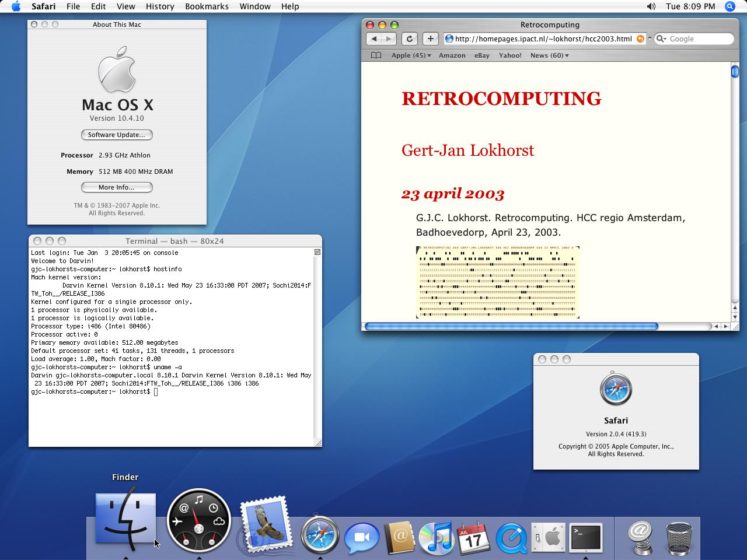Go back in Safari
The width and height of the screenshot is (747, 560).
tap(373, 38)
